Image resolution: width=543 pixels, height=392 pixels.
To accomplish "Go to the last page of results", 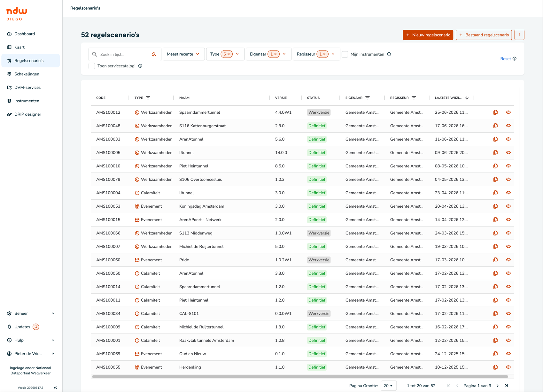I will [x=507, y=386].
